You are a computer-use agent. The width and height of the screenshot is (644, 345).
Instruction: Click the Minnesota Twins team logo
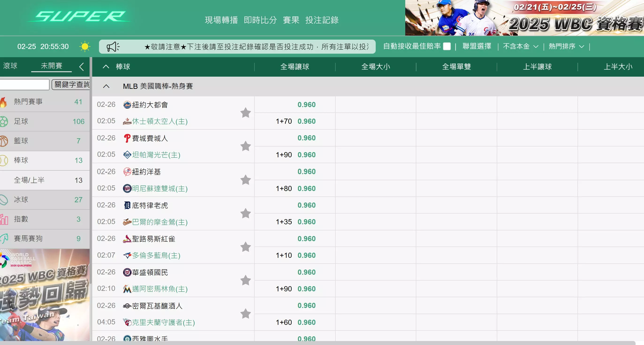tap(127, 188)
